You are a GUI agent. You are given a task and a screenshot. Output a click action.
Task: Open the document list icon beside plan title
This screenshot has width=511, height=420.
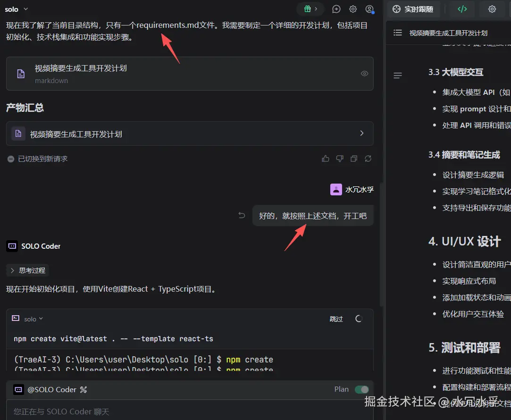[397, 33]
